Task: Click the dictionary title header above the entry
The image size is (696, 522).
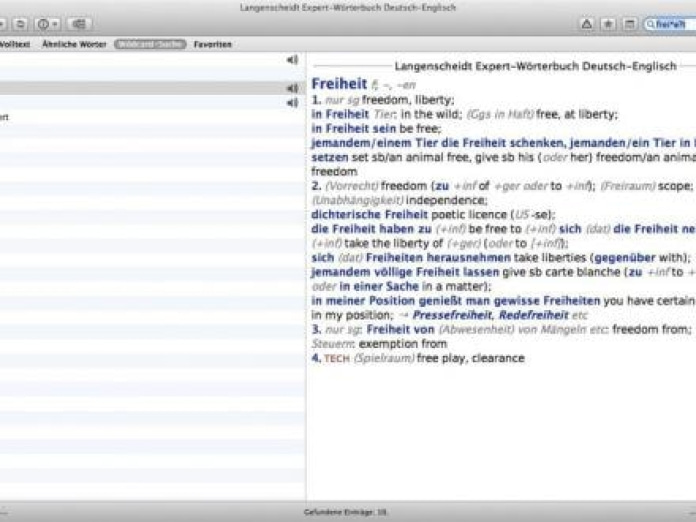Action: (x=535, y=66)
